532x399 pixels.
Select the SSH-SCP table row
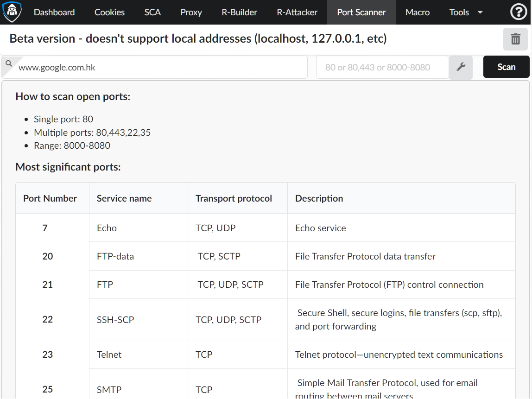265,319
